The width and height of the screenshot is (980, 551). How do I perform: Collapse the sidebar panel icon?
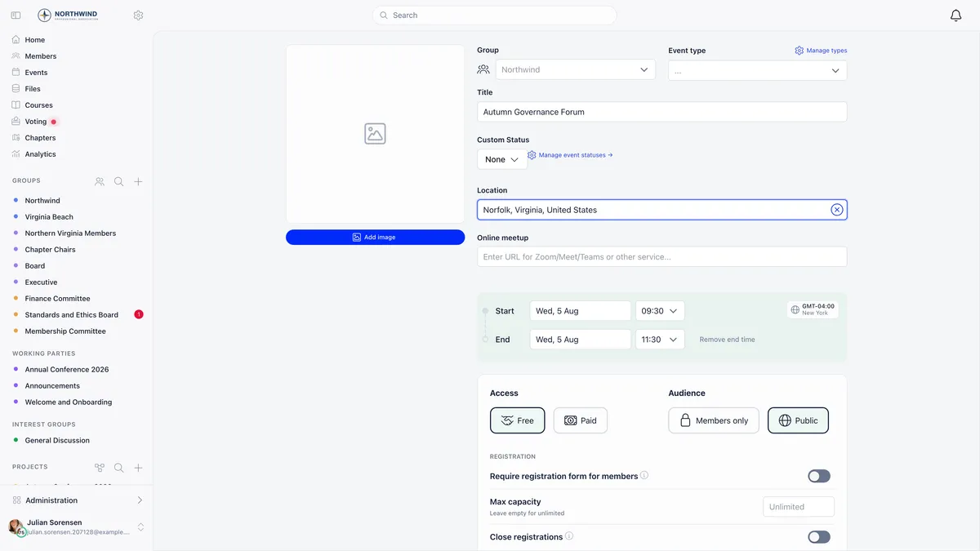(16, 16)
